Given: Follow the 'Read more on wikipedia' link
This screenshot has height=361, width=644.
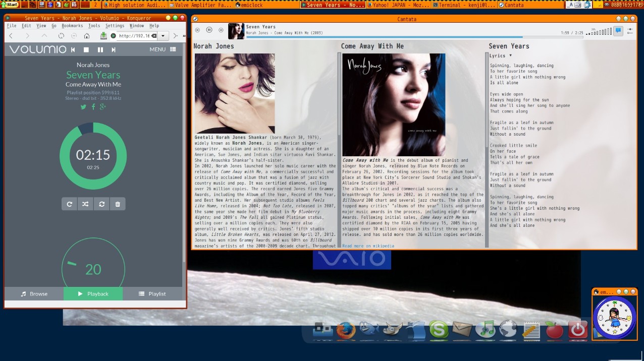Looking at the screenshot, I should click(368, 246).
